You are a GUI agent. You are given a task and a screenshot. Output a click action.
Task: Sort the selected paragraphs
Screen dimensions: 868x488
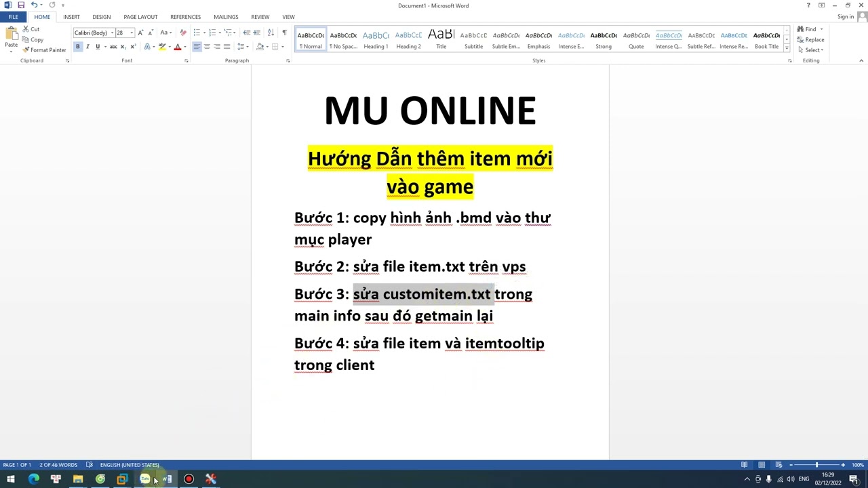pyautogui.click(x=271, y=33)
